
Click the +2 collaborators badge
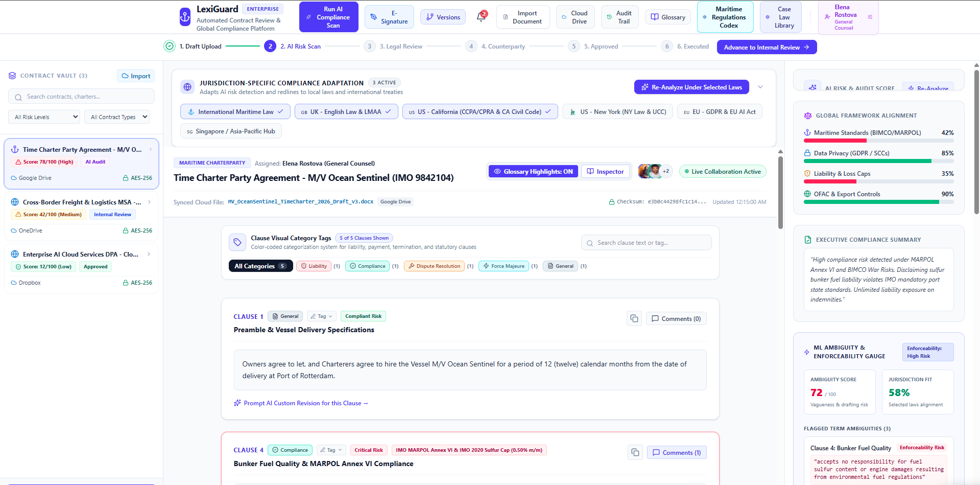click(666, 171)
